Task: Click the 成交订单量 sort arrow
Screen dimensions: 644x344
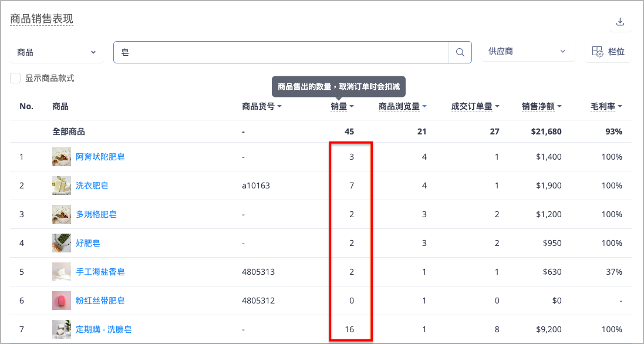Action: point(497,107)
